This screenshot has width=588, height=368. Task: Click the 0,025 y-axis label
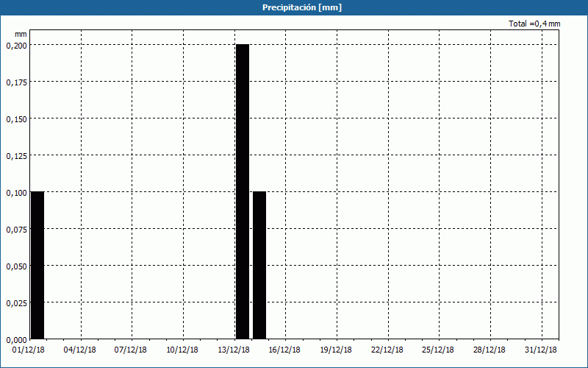[x=16, y=303]
